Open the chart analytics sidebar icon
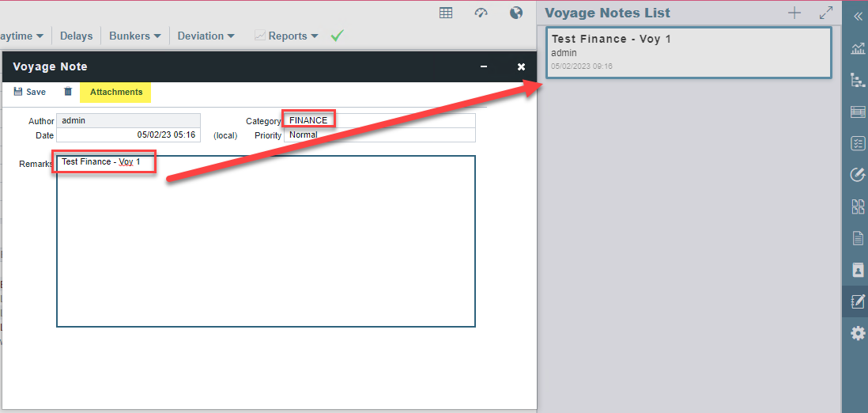Image resolution: width=868 pixels, height=413 pixels. [858, 48]
